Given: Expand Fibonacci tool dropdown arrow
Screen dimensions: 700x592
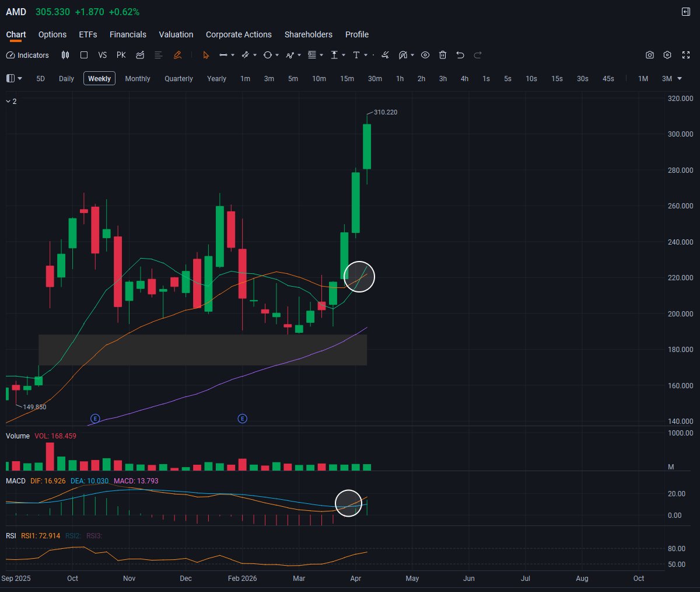Looking at the screenshot, I should point(321,55).
